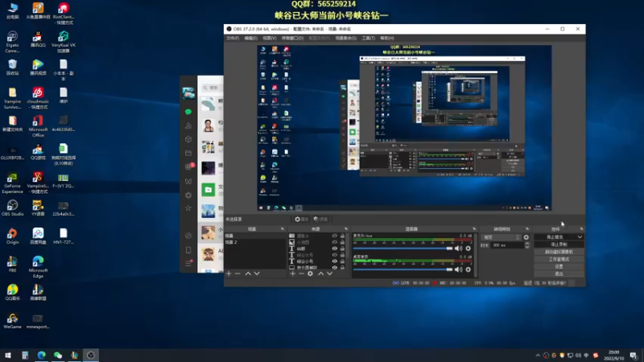Open source properties gear in Sources panel footer

[x=310, y=274]
